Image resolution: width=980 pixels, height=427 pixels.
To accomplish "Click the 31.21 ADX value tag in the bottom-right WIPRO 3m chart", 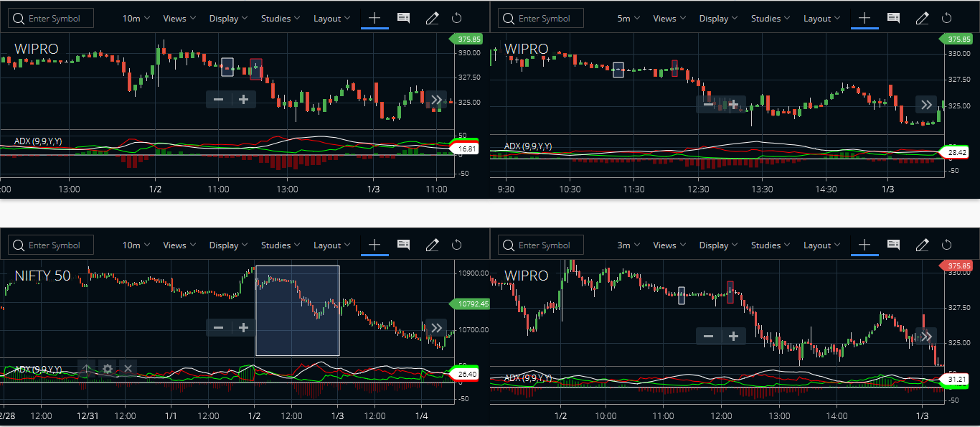I will click(x=956, y=378).
